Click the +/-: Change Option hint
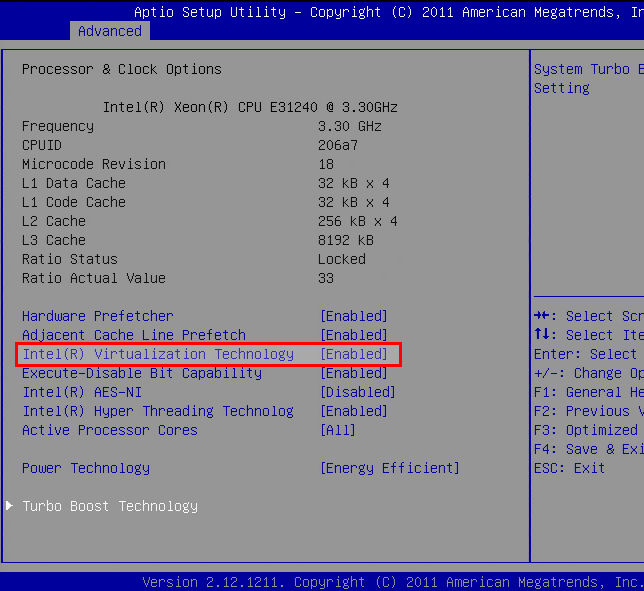Screen dimensions: 644x591 [x=589, y=373]
